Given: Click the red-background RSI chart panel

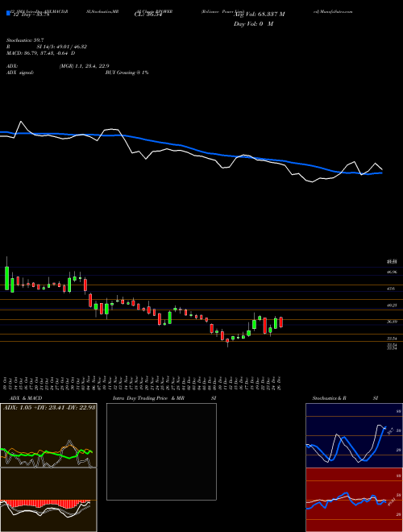Looking at the screenshot, I should [x=354, y=500].
